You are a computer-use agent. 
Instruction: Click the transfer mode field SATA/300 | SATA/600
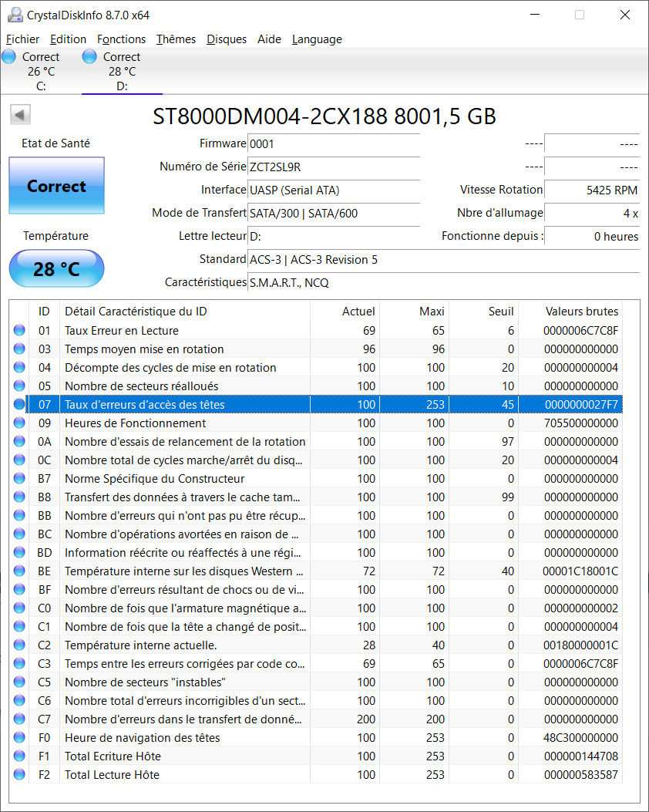pos(334,213)
